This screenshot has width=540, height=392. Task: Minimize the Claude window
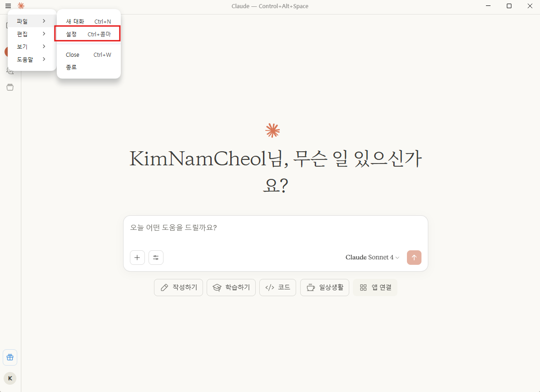pyautogui.click(x=488, y=6)
